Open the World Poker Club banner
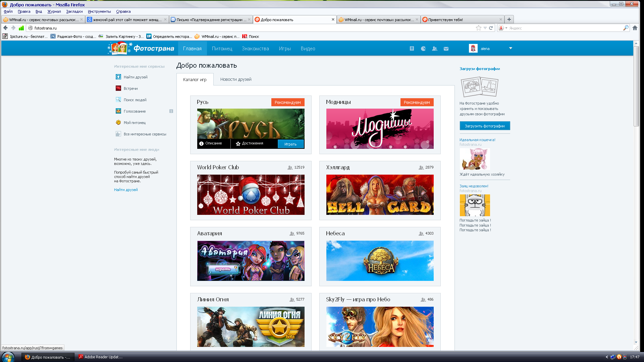The width and height of the screenshot is (644, 362). point(251,195)
